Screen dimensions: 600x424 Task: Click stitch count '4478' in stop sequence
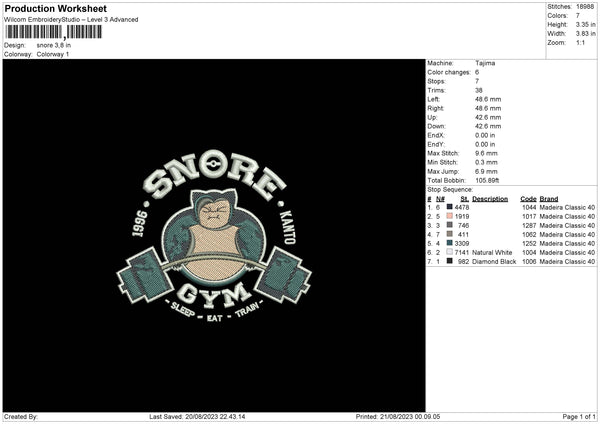click(462, 207)
